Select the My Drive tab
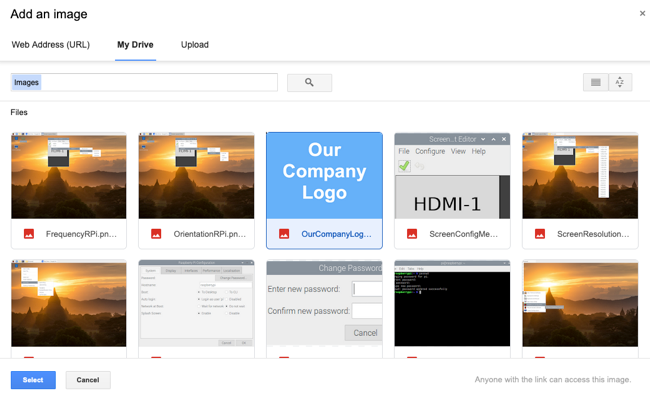650x395 pixels. tap(135, 45)
